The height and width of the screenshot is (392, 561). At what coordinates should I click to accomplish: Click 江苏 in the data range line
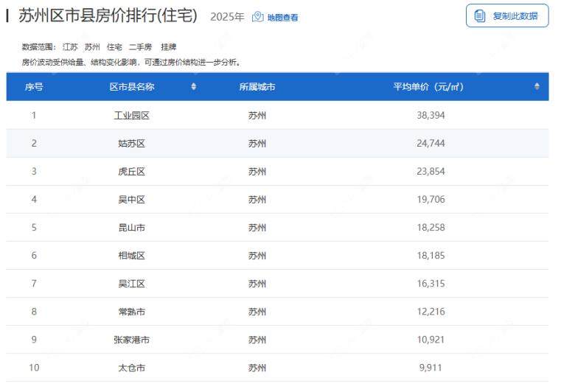click(70, 47)
